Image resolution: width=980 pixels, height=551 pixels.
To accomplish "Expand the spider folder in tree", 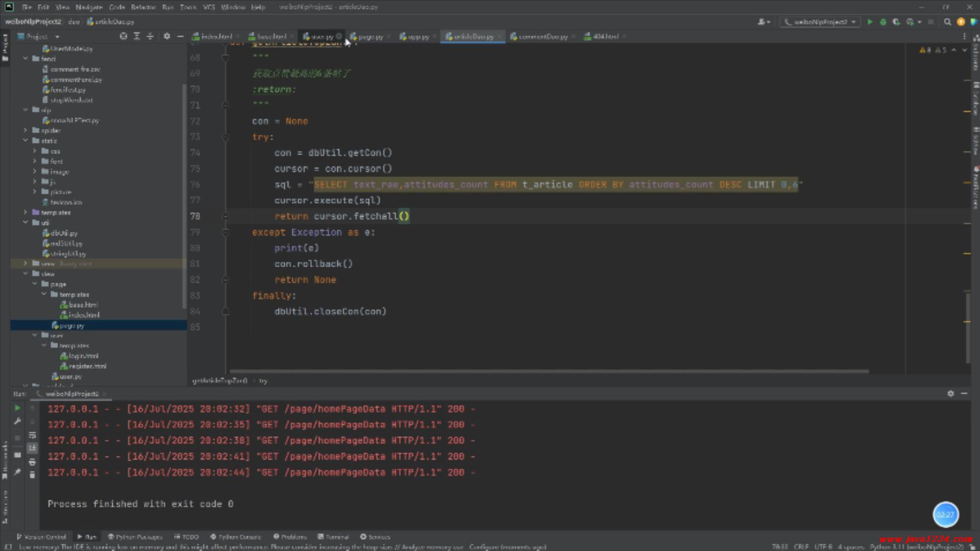I will 25,131.
